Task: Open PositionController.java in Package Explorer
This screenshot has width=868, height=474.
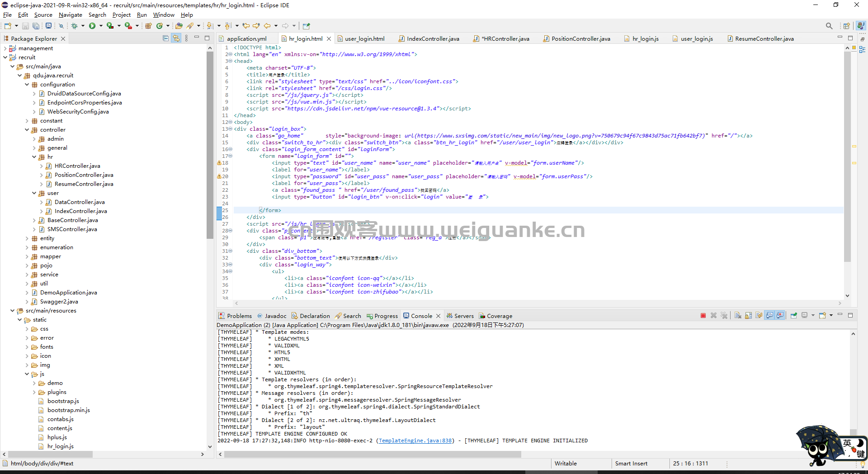Action: tap(84, 175)
